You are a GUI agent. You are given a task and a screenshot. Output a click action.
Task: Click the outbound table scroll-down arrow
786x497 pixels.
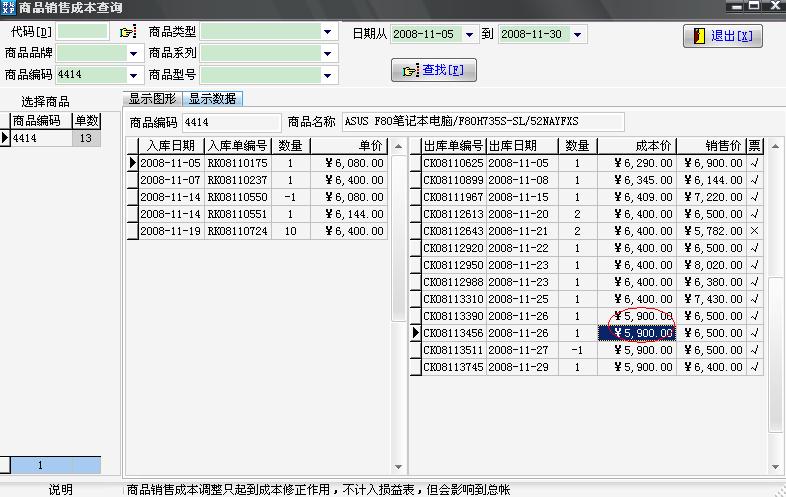click(x=775, y=467)
